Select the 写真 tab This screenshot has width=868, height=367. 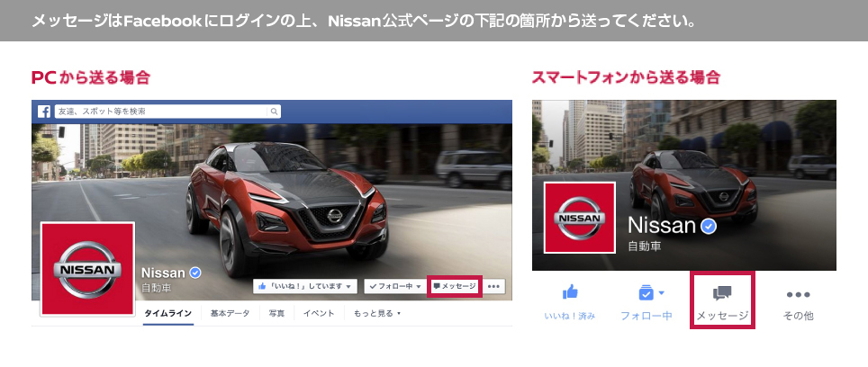276,314
